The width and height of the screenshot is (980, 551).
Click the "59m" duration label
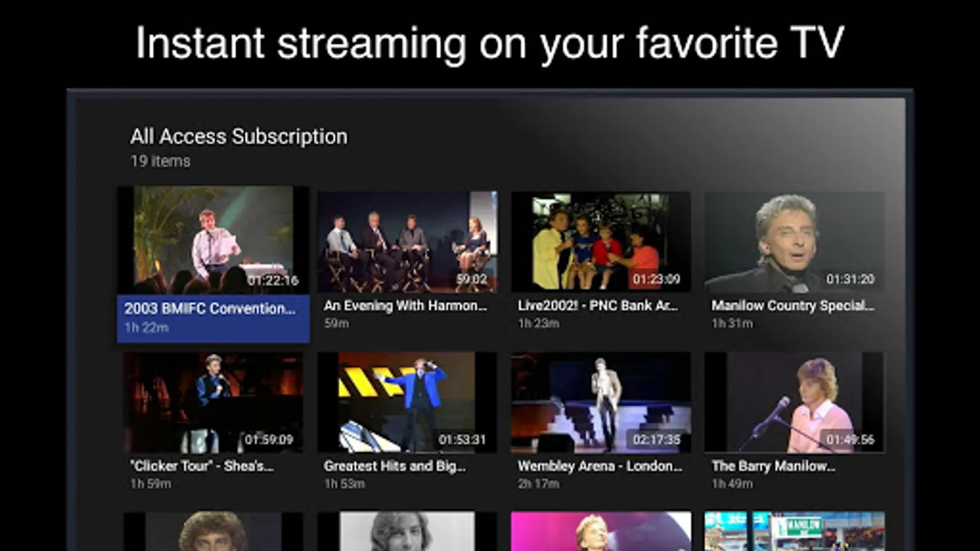click(x=336, y=323)
